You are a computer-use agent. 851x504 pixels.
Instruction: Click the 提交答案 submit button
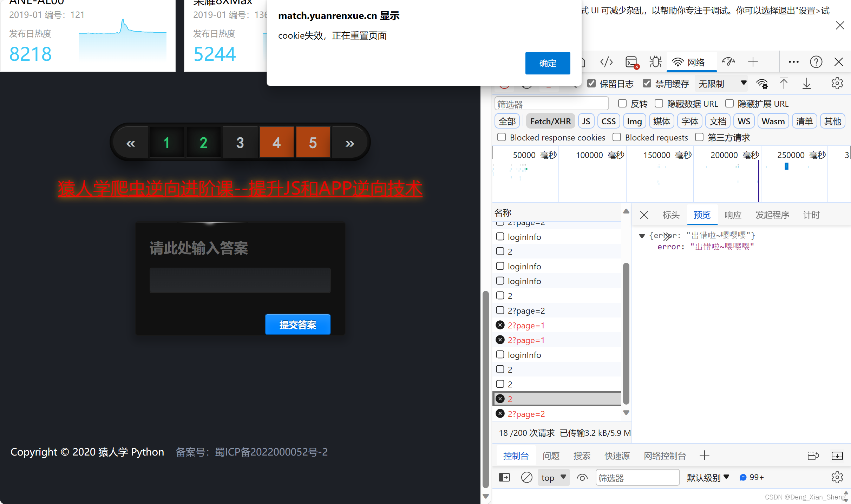point(297,325)
